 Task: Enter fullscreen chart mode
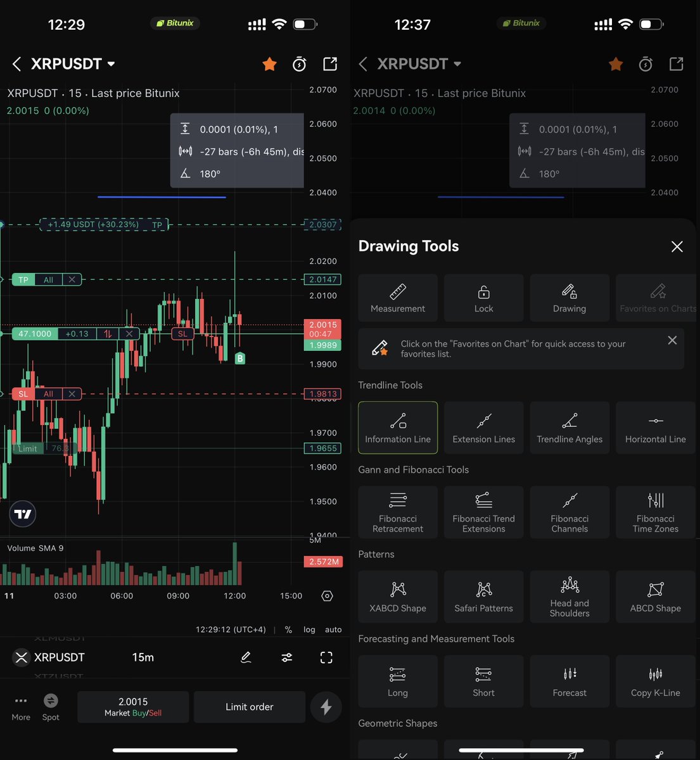click(326, 657)
